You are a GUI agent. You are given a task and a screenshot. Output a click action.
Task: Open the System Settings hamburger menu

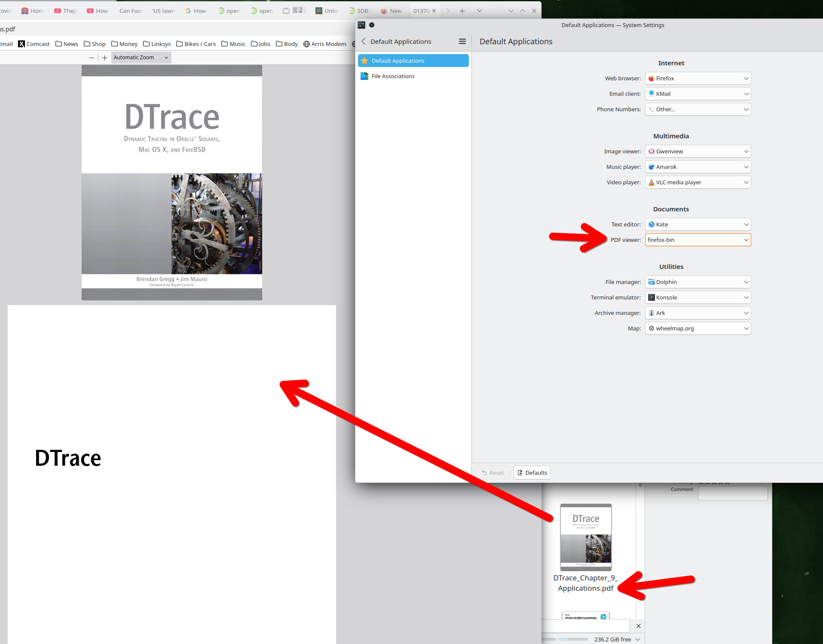(x=462, y=42)
